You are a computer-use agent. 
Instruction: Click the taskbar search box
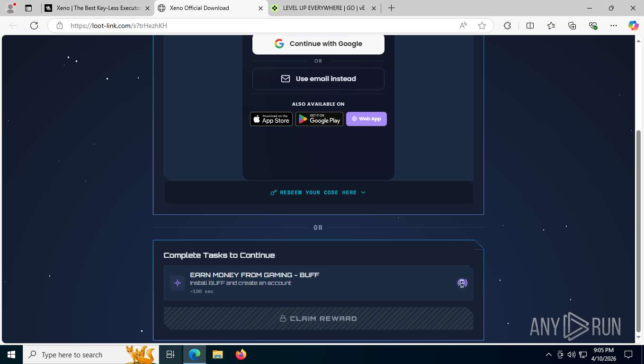[91, 355]
